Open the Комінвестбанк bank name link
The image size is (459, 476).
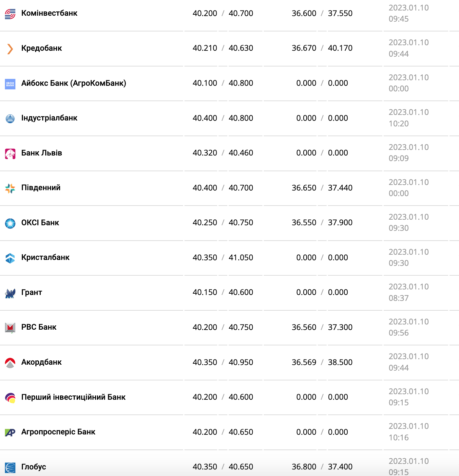tap(49, 13)
